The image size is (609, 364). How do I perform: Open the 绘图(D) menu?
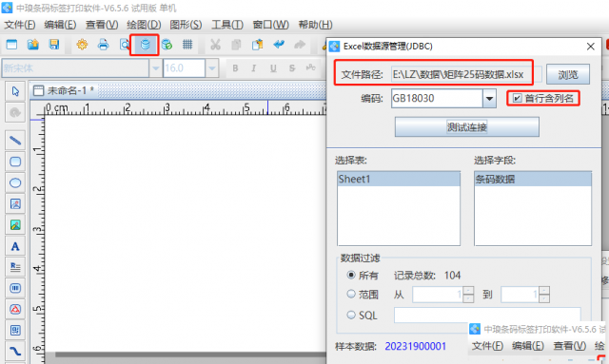click(x=144, y=25)
